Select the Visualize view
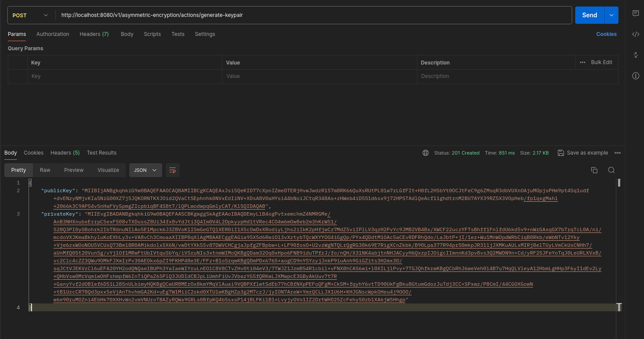This screenshot has width=644, height=339. click(108, 170)
